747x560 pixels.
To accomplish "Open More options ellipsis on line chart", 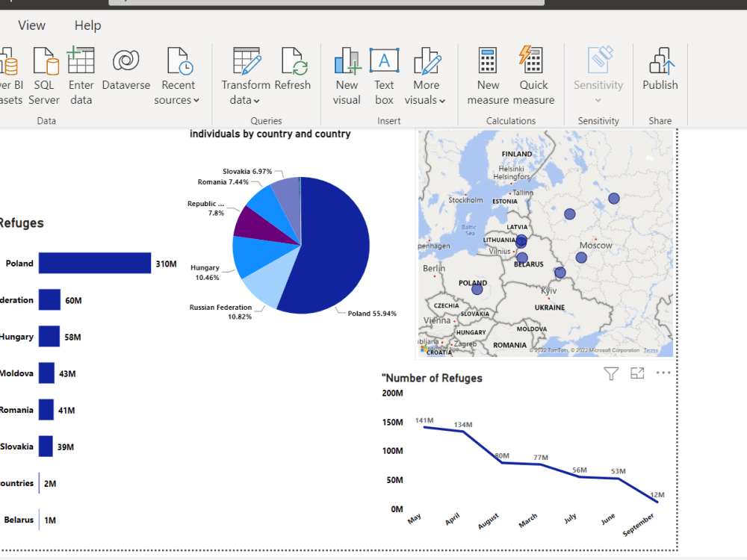I will [x=663, y=373].
